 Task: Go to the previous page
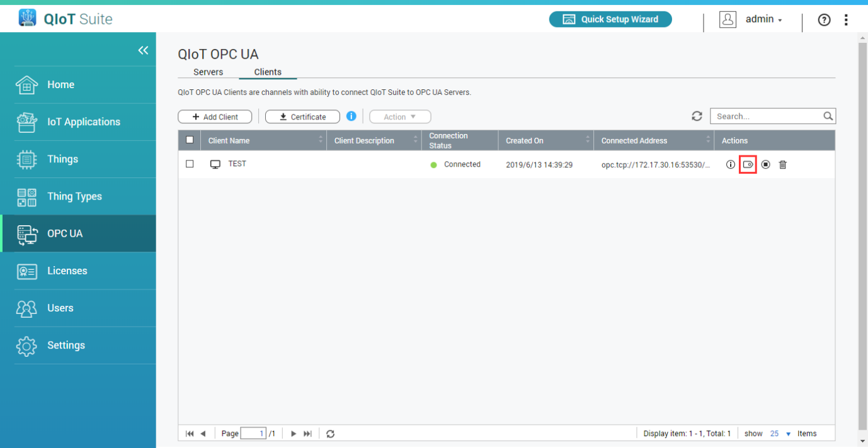(x=203, y=434)
